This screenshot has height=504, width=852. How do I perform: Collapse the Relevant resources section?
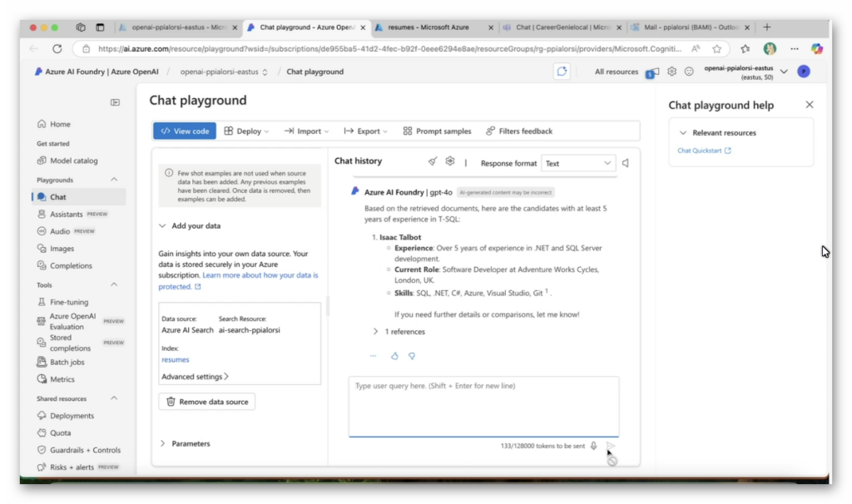[x=683, y=132]
